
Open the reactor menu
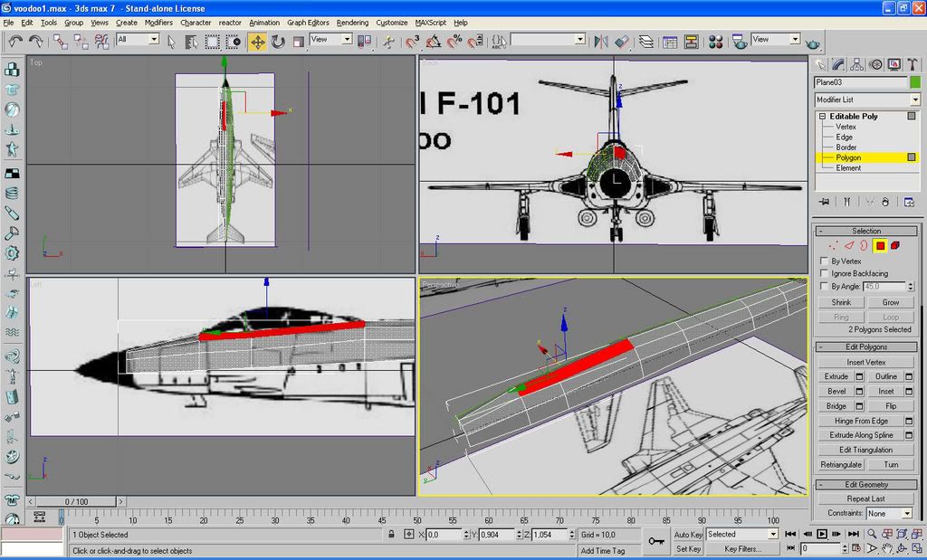[230, 23]
